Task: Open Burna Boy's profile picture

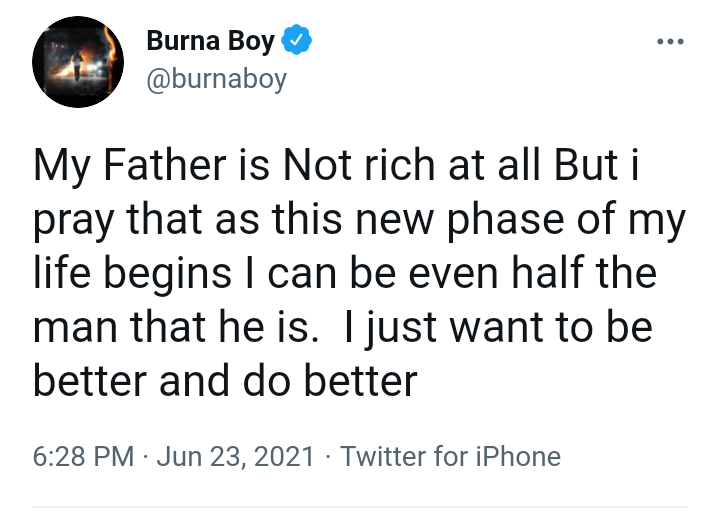Action: [x=80, y=61]
